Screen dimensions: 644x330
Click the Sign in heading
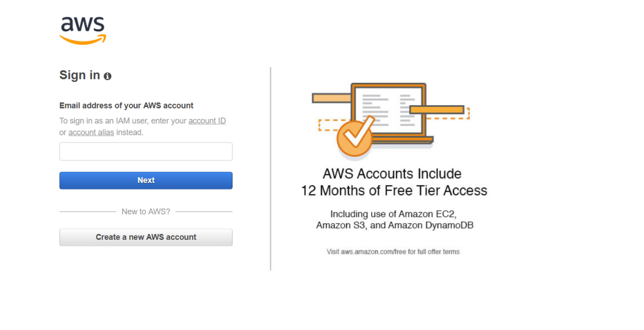click(x=80, y=75)
